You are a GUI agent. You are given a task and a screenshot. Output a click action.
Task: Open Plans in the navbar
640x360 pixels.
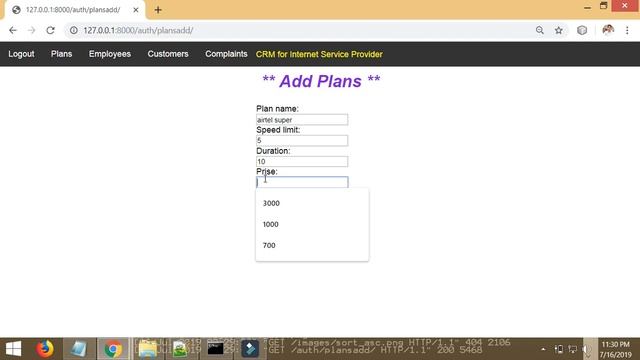(62, 54)
